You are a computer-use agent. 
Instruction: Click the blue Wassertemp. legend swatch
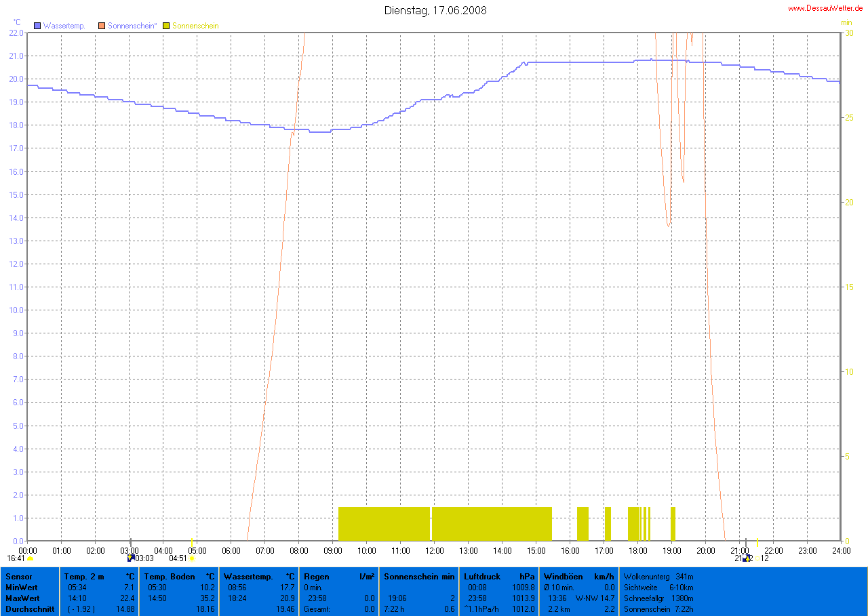pos(37,26)
